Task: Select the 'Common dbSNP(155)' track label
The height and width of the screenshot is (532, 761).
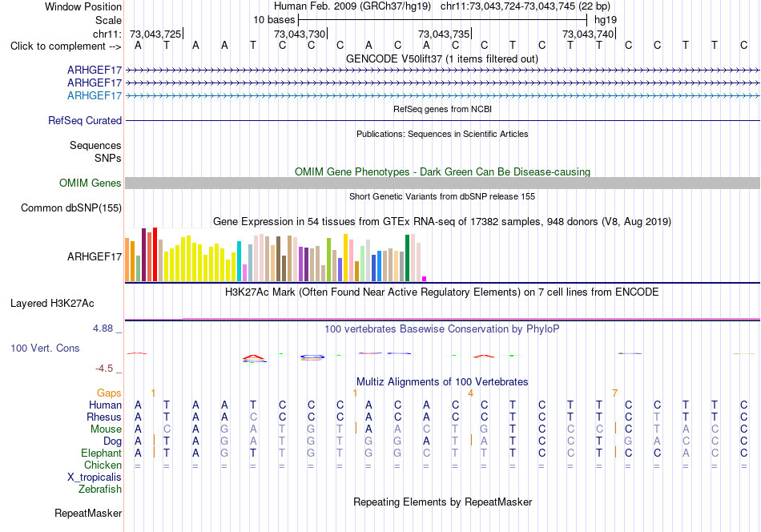Action: coord(70,208)
